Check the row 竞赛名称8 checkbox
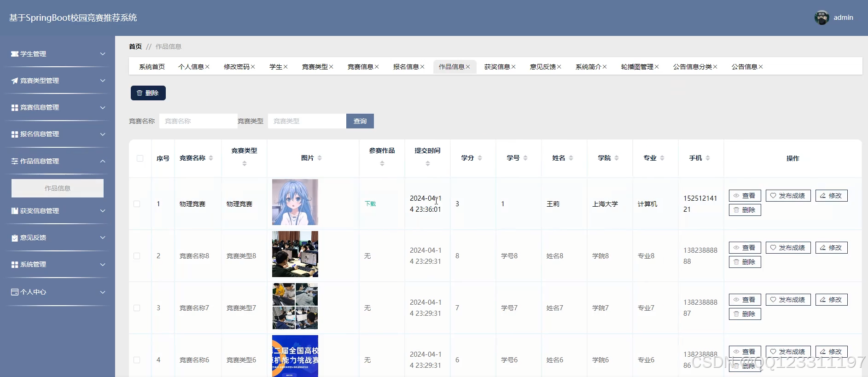This screenshot has height=377, width=868. (x=137, y=256)
